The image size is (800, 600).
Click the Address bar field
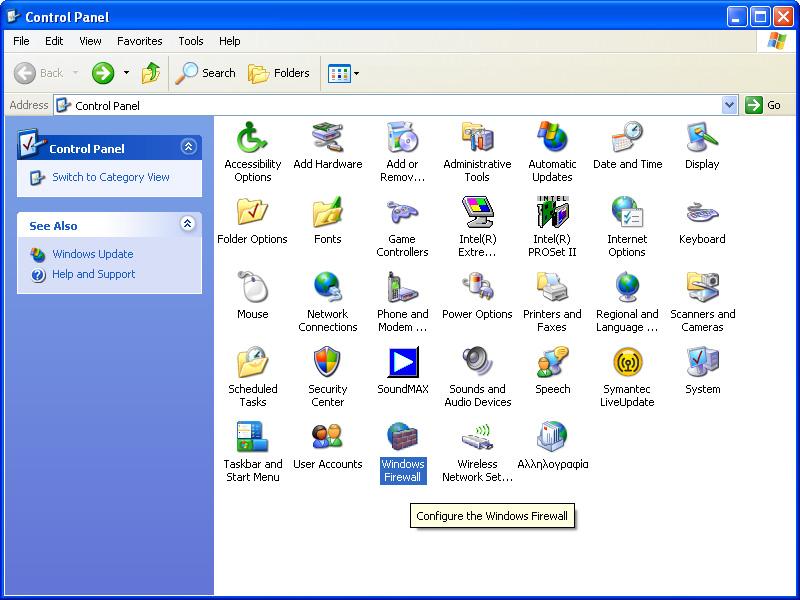click(388, 105)
